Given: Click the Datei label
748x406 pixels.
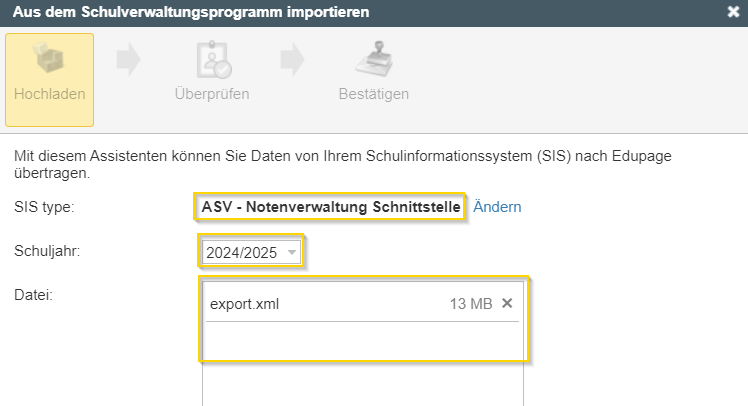Looking at the screenshot, I should click(x=33, y=295).
